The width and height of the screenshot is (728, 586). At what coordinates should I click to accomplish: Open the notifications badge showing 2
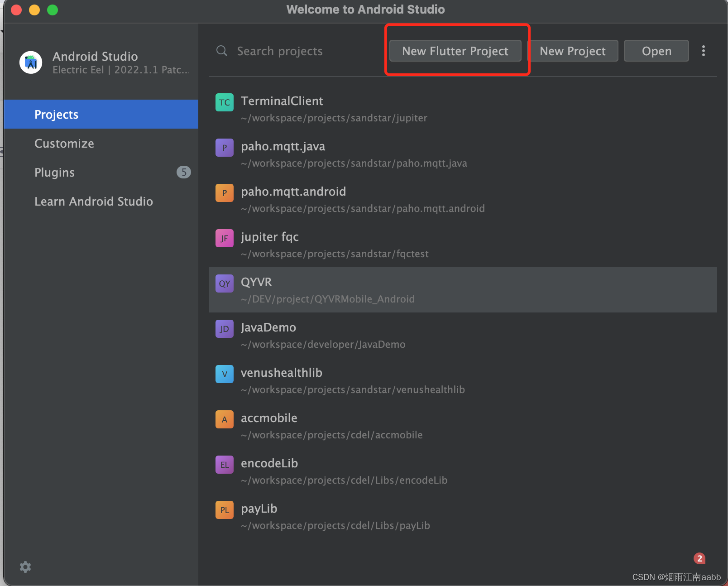coord(699,558)
